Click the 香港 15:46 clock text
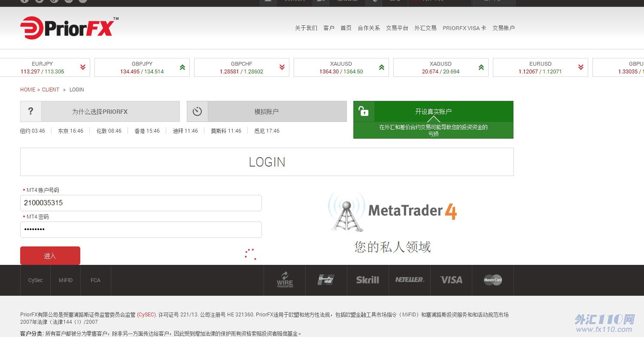This screenshot has height=337, width=644. pyautogui.click(x=147, y=131)
